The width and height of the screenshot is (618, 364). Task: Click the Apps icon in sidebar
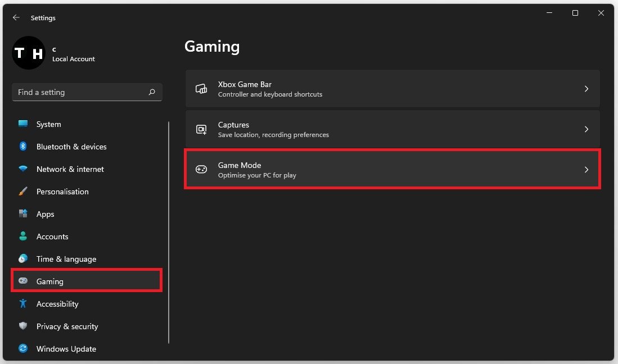pyautogui.click(x=23, y=213)
